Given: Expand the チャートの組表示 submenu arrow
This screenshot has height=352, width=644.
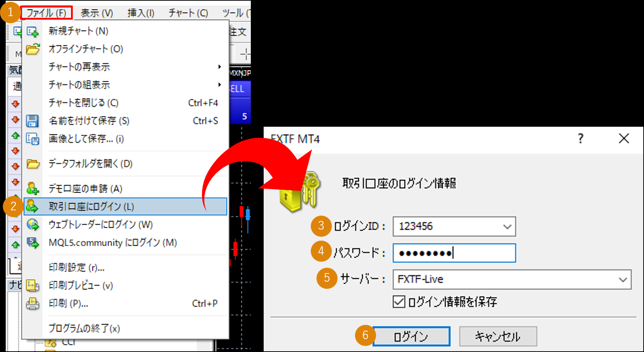Looking at the screenshot, I should [x=220, y=85].
